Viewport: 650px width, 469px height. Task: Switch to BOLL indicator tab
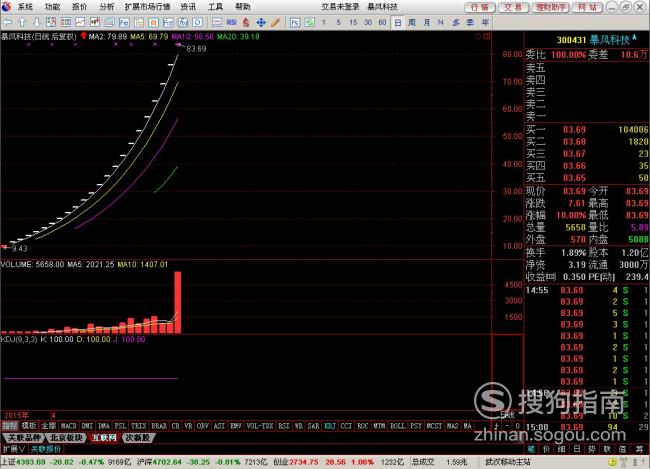click(398, 426)
